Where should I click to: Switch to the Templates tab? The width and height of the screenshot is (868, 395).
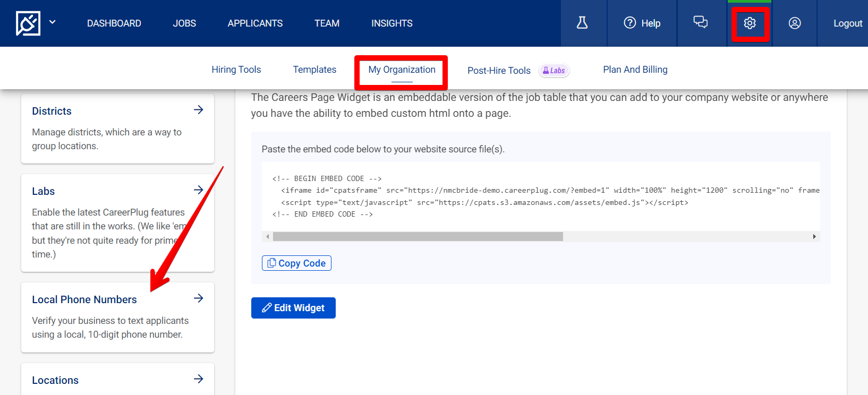(x=314, y=70)
